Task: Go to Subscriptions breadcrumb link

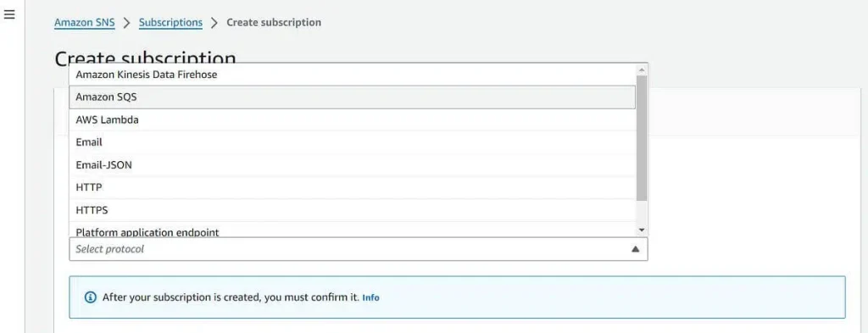Action: pos(170,23)
